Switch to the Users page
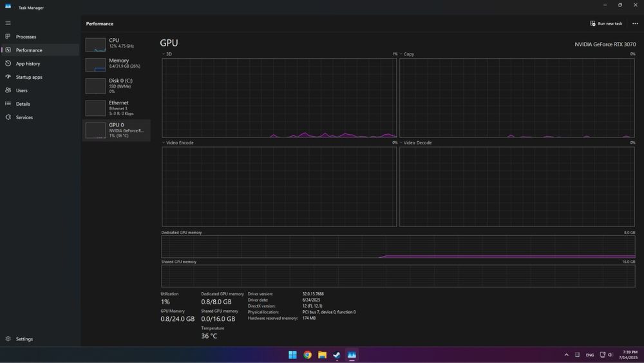This screenshot has height=363, width=644. [40, 90]
